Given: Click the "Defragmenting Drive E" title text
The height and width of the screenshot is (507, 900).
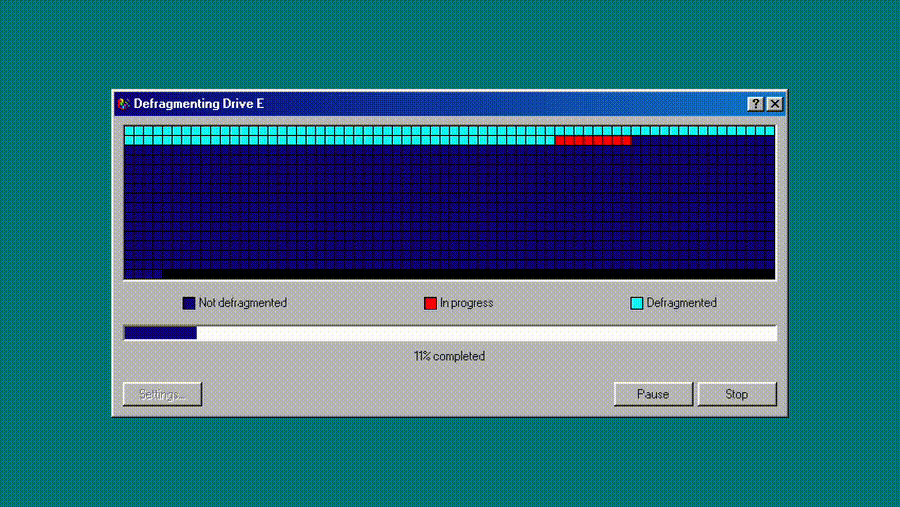Looking at the screenshot, I should pyautogui.click(x=199, y=104).
